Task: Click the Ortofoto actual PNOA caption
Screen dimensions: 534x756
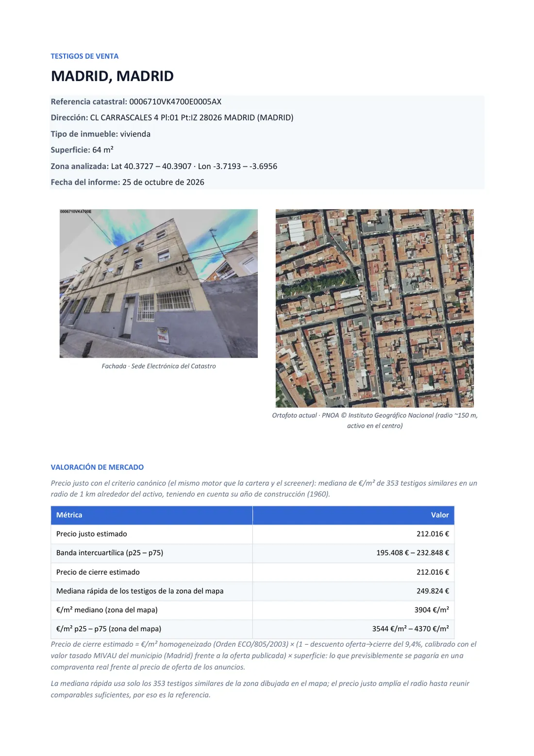Action: [x=375, y=420]
